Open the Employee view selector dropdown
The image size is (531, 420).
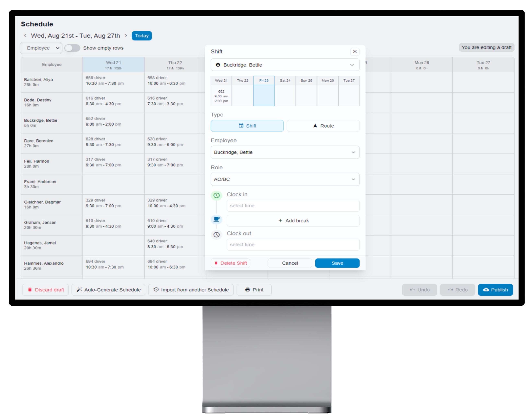41,48
